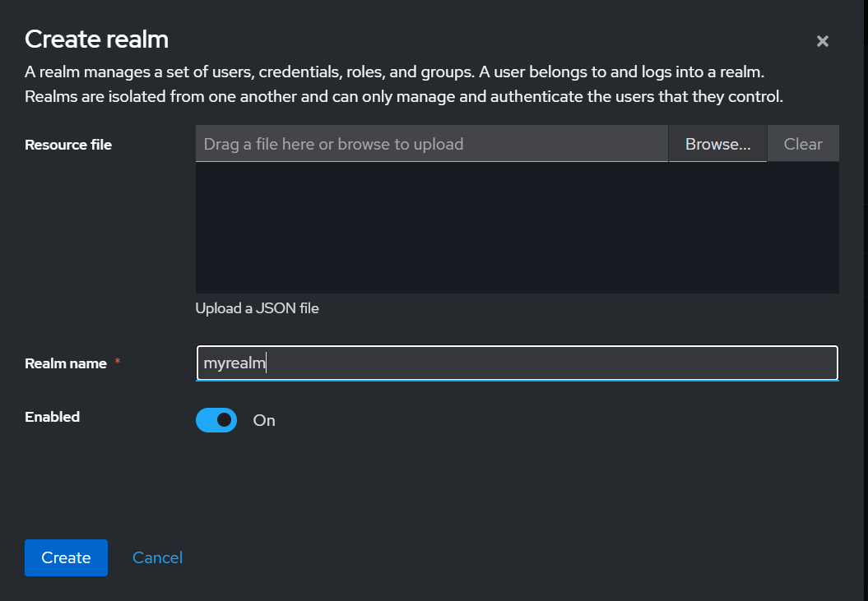Click the 'A realm manages a set' sentence
This screenshot has height=601, width=868.
395,72
